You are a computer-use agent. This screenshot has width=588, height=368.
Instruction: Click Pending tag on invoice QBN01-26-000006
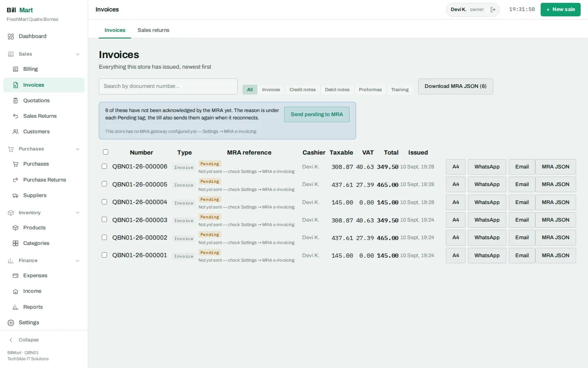coord(209,164)
